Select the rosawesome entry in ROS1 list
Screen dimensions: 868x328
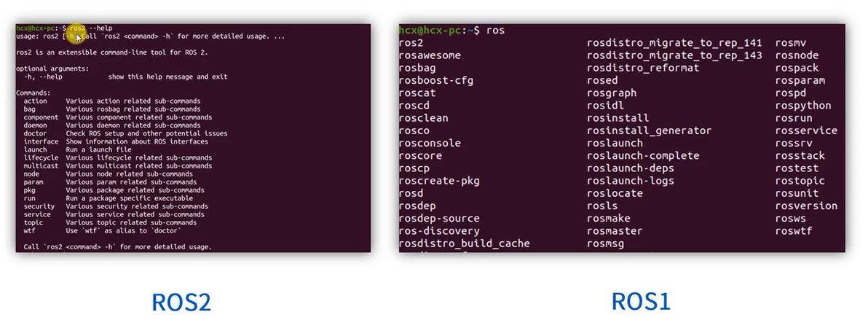tap(430, 55)
